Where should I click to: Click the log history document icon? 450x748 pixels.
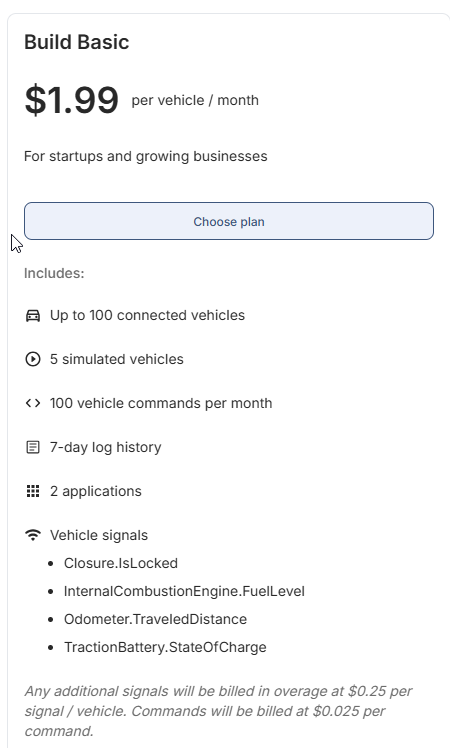[33, 447]
